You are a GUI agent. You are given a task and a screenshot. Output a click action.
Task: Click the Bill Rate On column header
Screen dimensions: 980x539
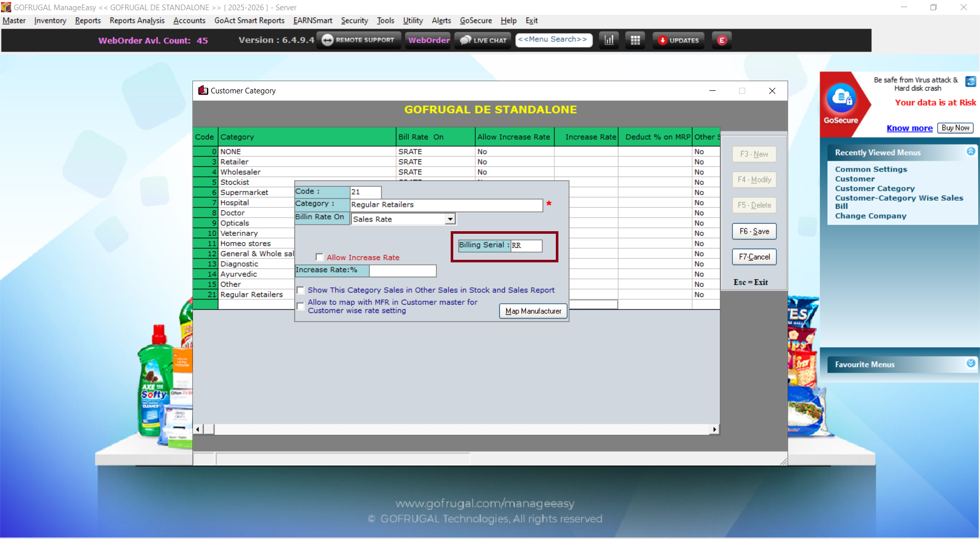[x=435, y=137]
